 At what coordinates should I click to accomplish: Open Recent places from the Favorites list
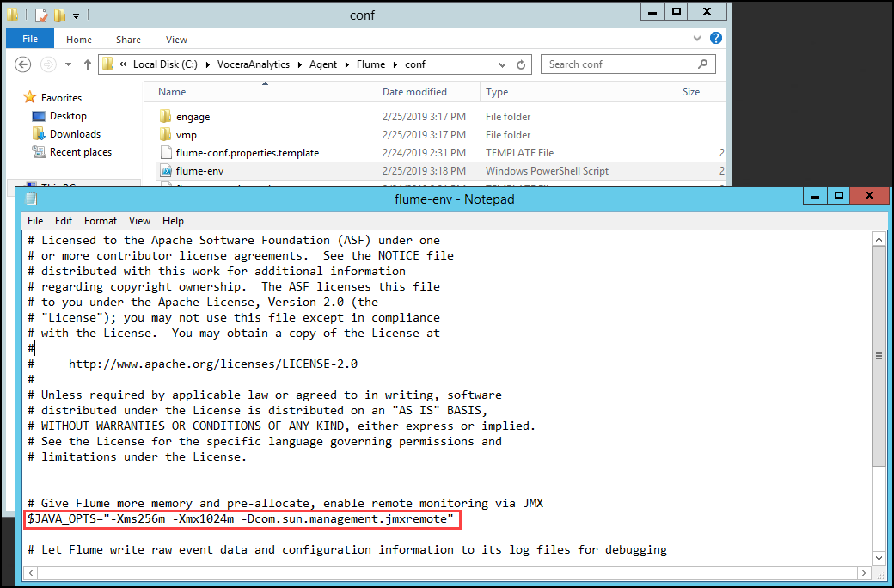pyautogui.click(x=82, y=152)
